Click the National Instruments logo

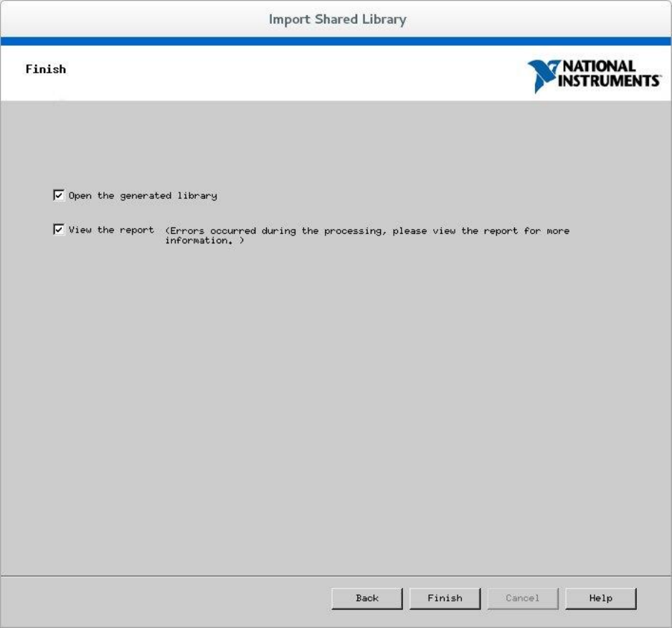[x=594, y=76]
